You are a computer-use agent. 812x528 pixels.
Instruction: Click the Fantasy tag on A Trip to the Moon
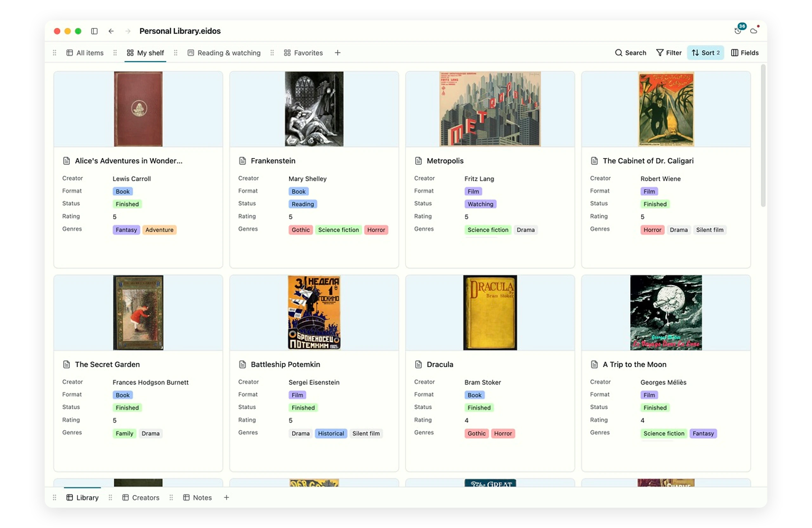703,433
